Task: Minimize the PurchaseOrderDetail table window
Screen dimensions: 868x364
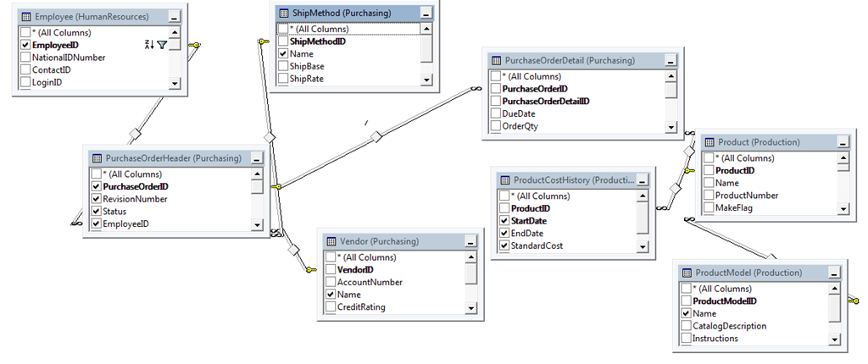Action: click(670, 60)
